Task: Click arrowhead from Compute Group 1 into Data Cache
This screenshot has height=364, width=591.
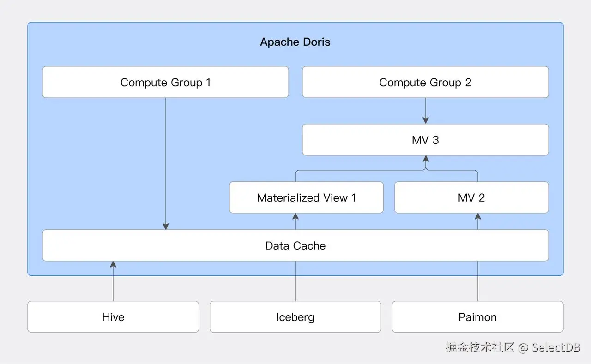Action: tap(166, 226)
